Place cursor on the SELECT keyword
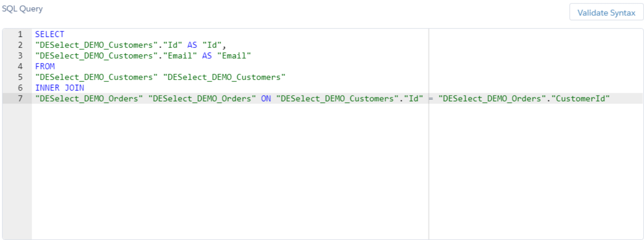 (x=50, y=34)
